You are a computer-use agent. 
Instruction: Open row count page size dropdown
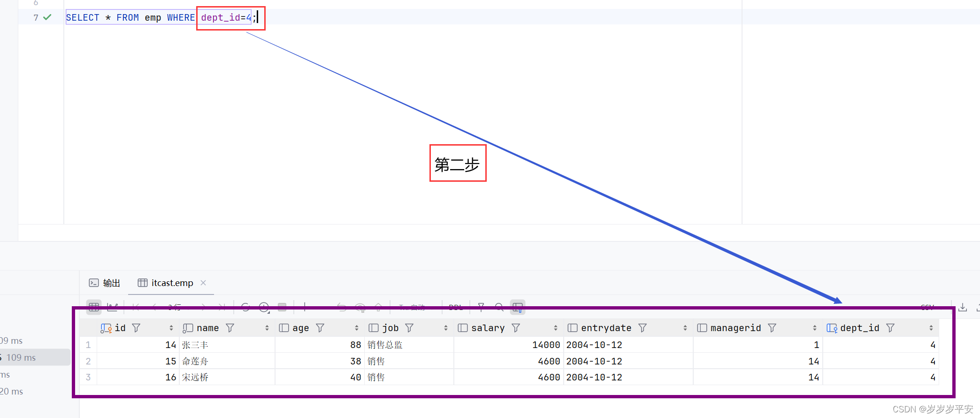point(175,307)
